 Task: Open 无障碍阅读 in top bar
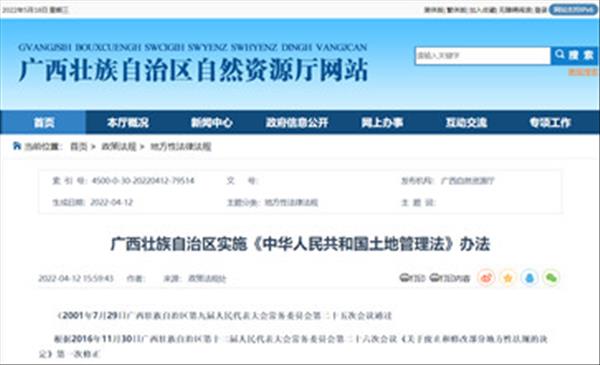(x=515, y=10)
